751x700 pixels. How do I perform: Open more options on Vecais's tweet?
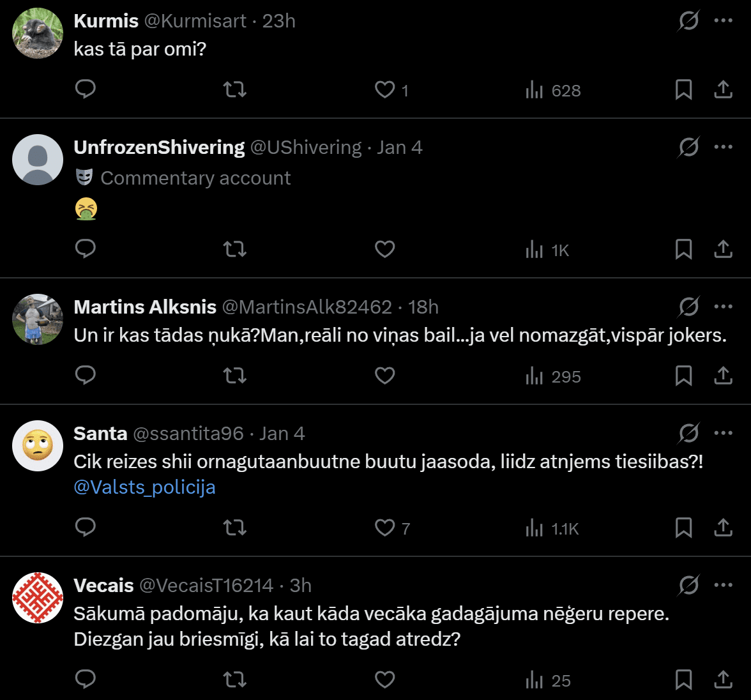pos(723,586)
